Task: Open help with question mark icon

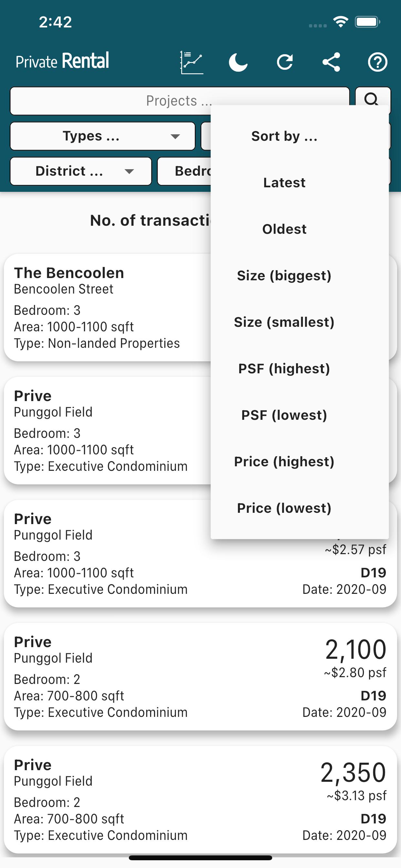Action: click(377, 62)
